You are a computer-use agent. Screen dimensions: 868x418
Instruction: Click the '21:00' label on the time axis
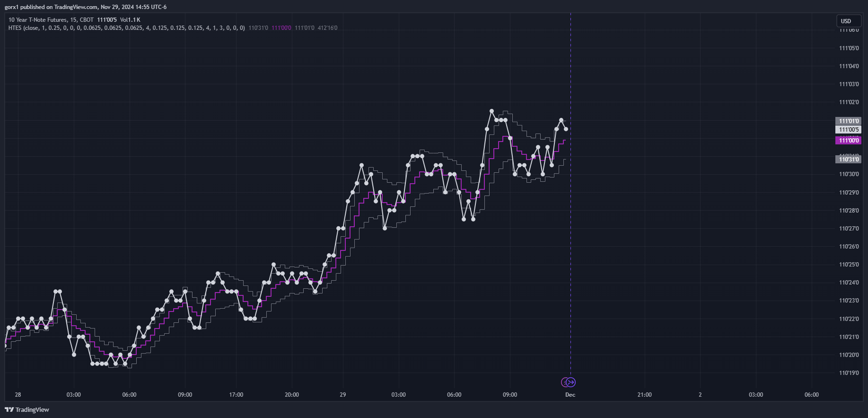click(x=644, y=395)
